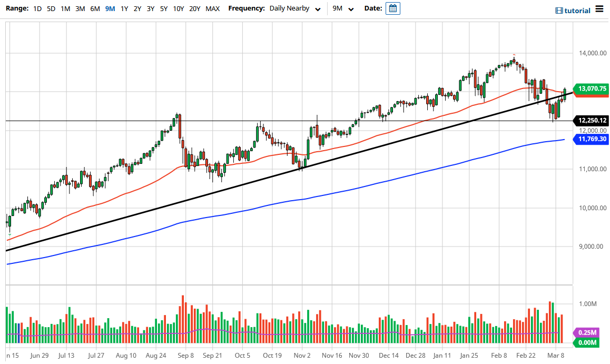610x364 pixels.
Task: Select the 1D range
Action: tap(37, 8)
